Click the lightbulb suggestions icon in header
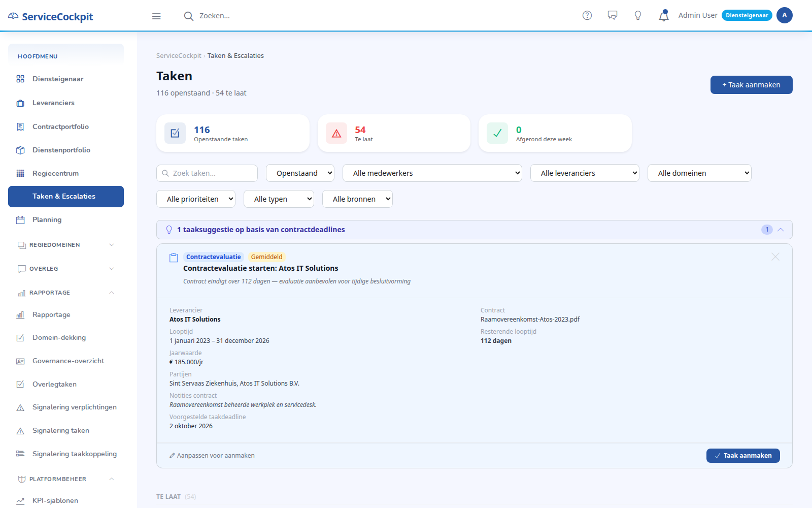 point(638,15)
